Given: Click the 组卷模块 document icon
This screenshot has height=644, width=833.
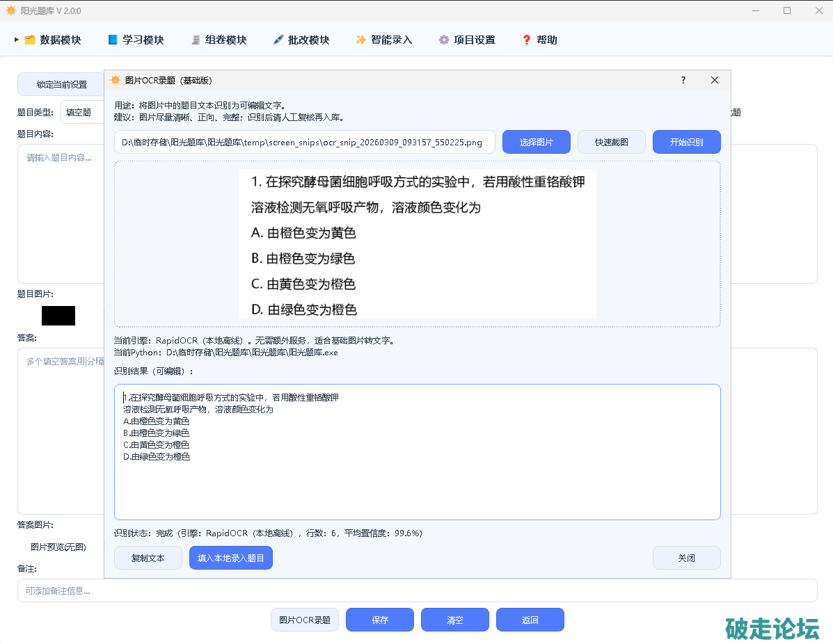Looking at the screenshot, I should (x=196, y=40).
